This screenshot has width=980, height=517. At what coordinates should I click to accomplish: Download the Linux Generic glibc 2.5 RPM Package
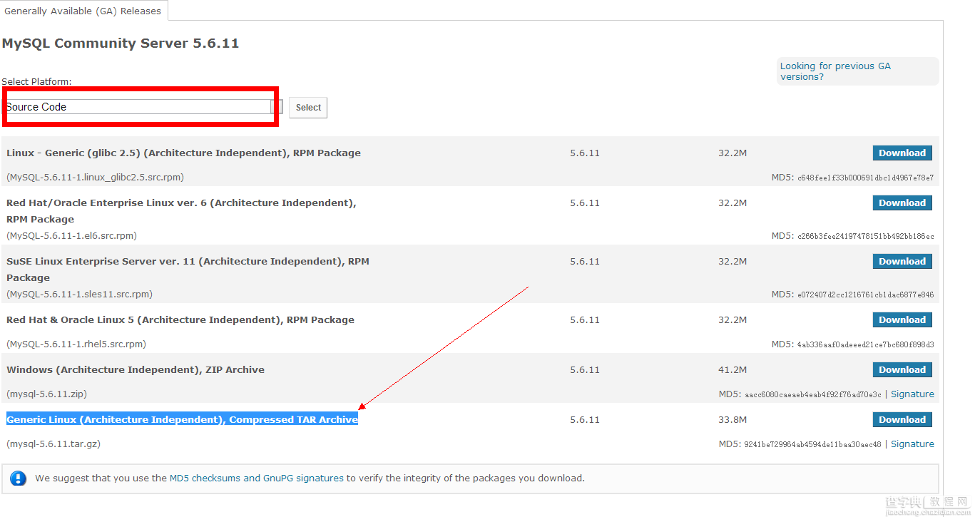click(x=902, y=153)
